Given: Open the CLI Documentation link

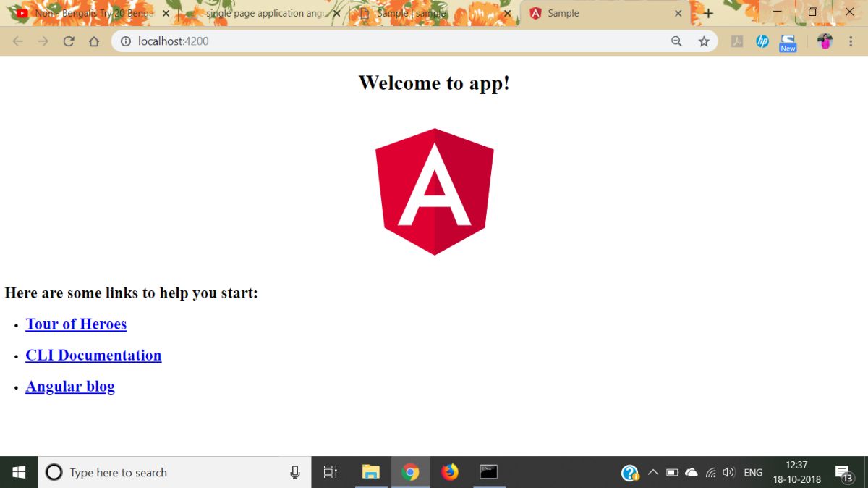Looking at the screenshot, I should [93, 355].
